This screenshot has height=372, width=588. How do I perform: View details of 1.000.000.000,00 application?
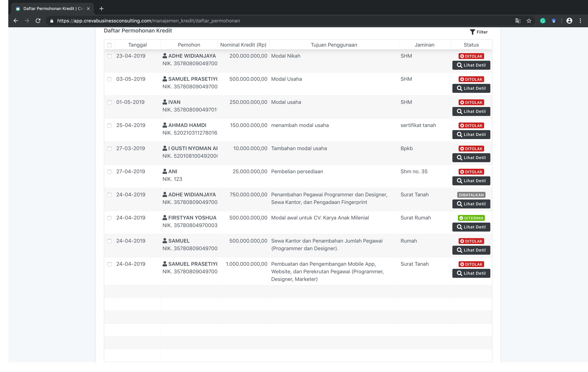pos(471,273)
